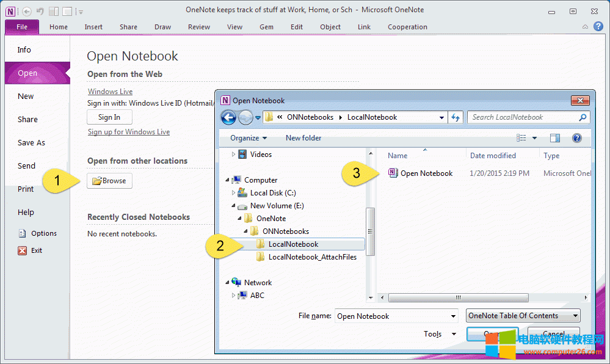This screenshot has width=610, height=364.
Task: Change view using the views icon
Action: (x=521, y=138)
